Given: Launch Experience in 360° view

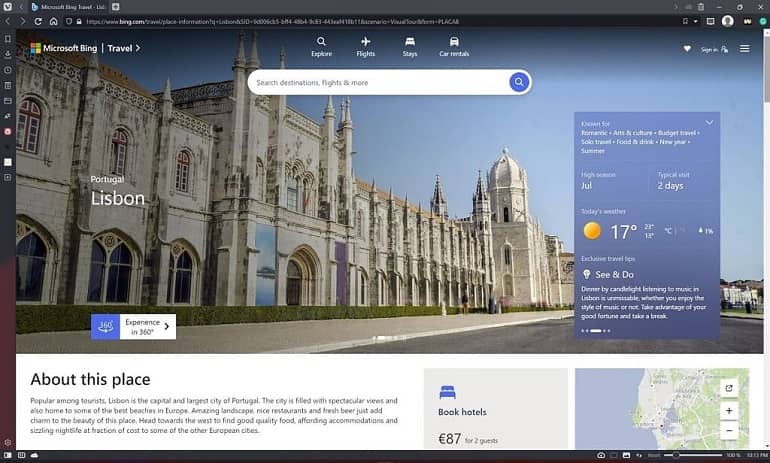Looking at the screenshot, I should tap(134, 326).
